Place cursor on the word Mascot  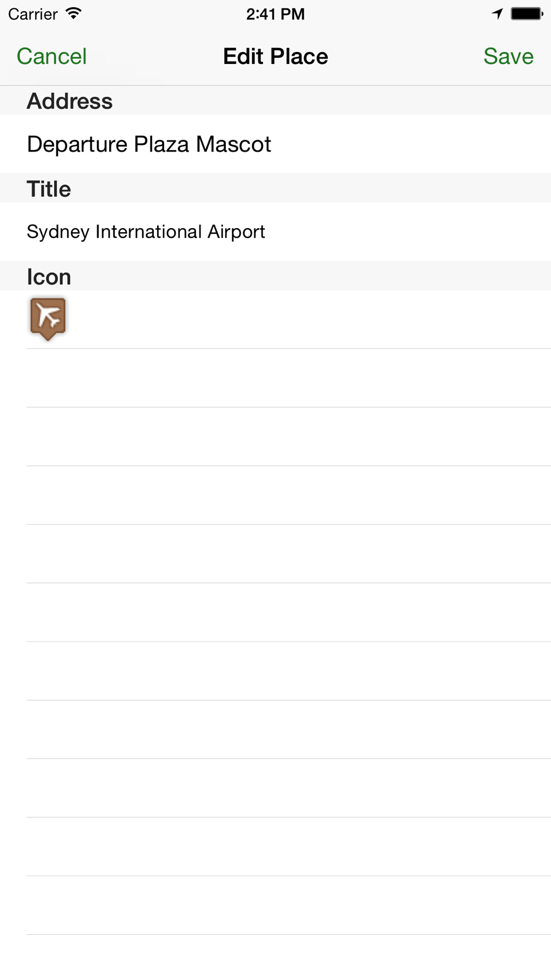point(234,144)
